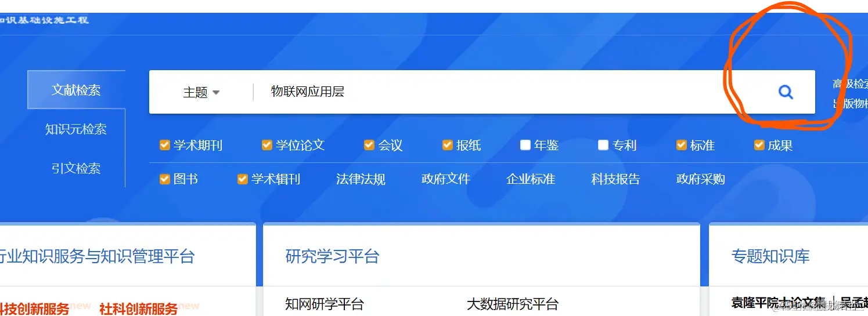Toggle the 图书 checkbox
868x316 pixels.
click(164, 179)
